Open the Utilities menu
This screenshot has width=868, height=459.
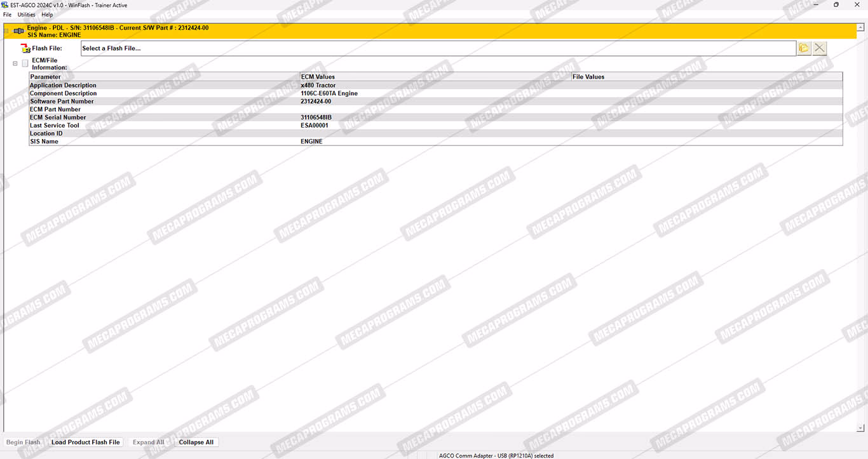[26, 15]
